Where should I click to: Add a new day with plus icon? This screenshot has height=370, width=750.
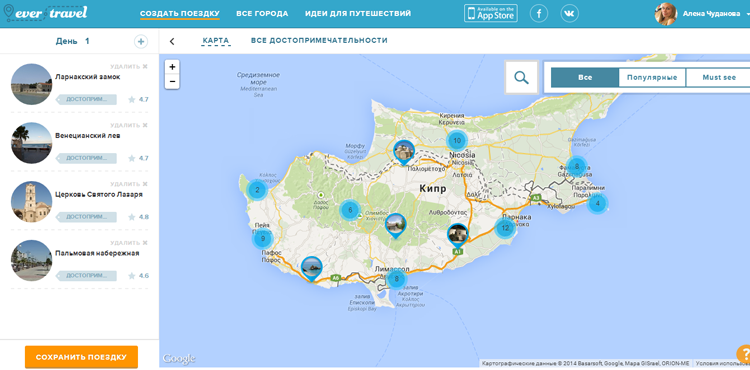click(141, 42)
